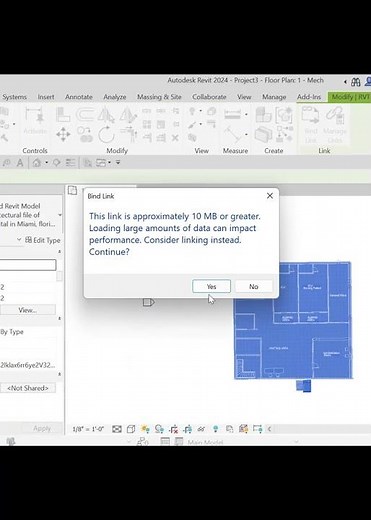The height and width of the screenshot is (520, 371).
Task: Open the Collaborate tab
Action: [x=209, y=97]
